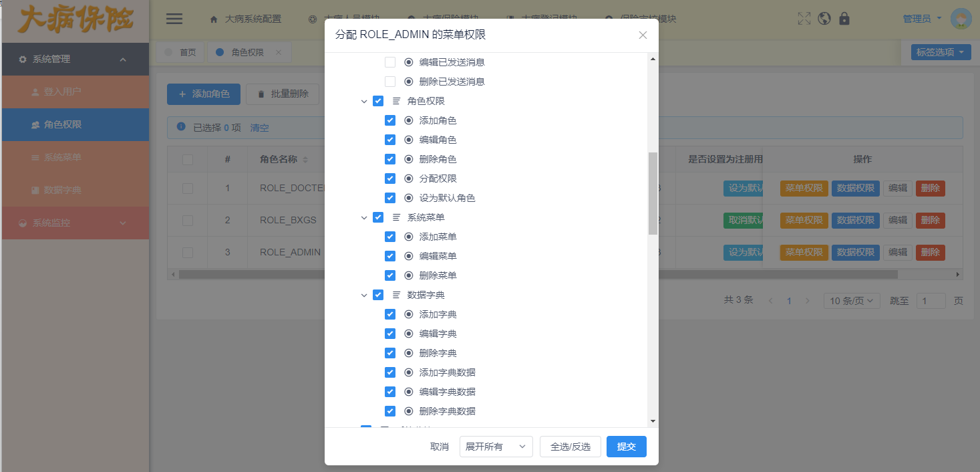The height and width of the screenshot is (472, 980).
Task: Click the list icon next to 系统菜单 node
Action: (397, 217)
